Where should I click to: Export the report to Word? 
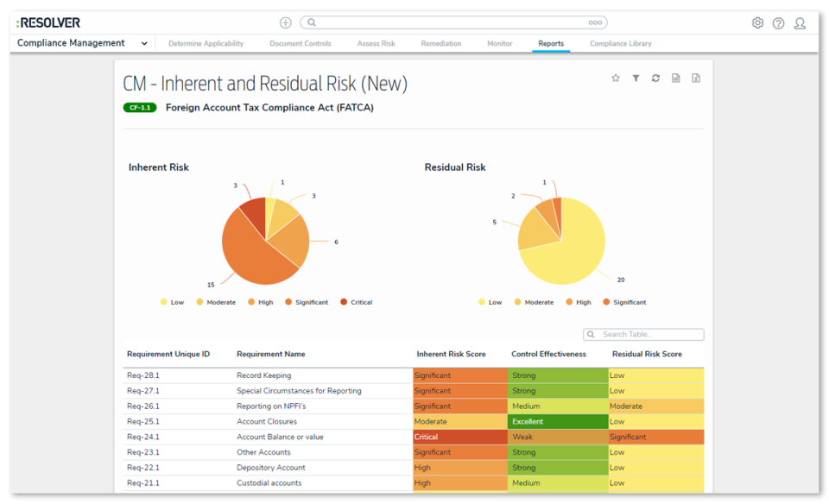675,78
